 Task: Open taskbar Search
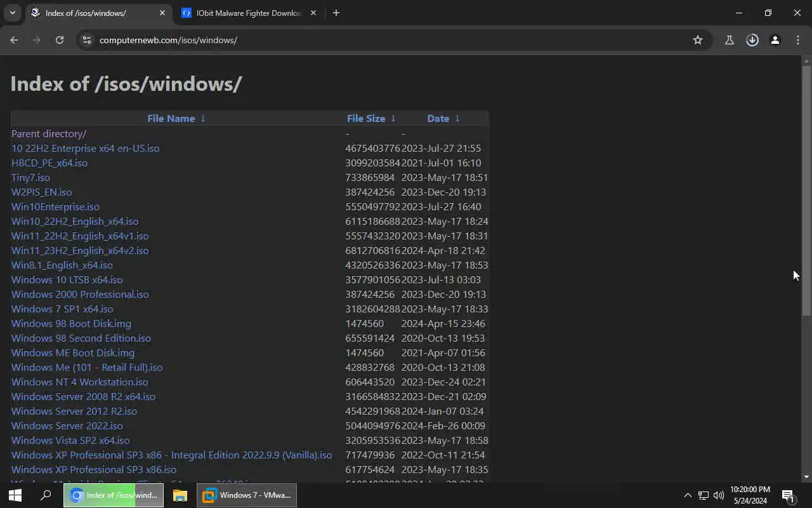(46, 495)
